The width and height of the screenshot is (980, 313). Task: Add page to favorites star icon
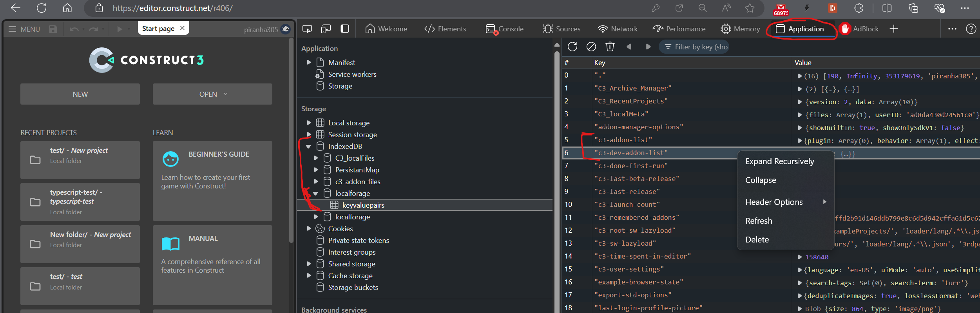tap(750, 8)
